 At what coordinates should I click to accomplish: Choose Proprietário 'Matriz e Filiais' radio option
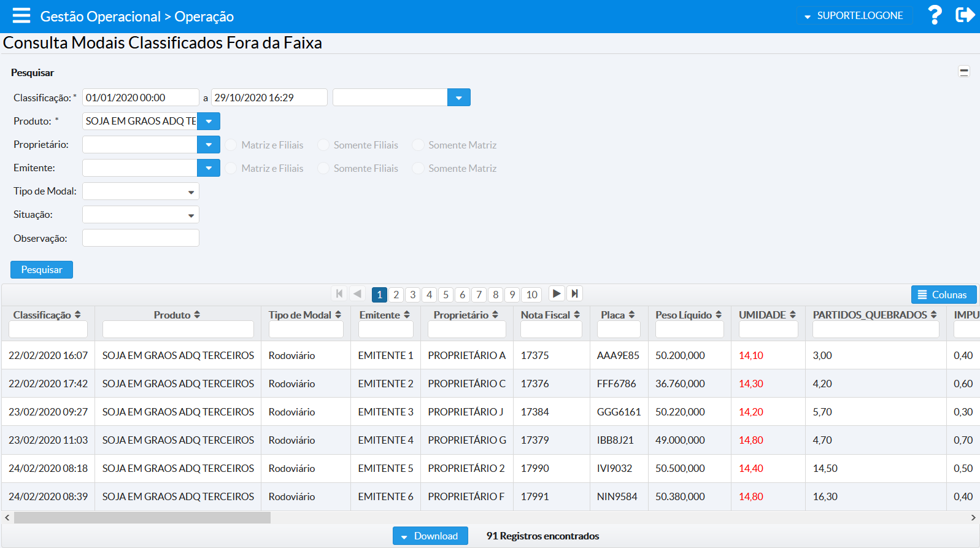click(231, 145)
